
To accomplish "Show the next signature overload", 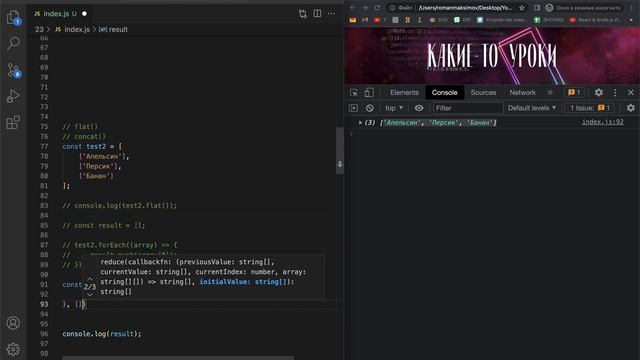I will (90, 294).
